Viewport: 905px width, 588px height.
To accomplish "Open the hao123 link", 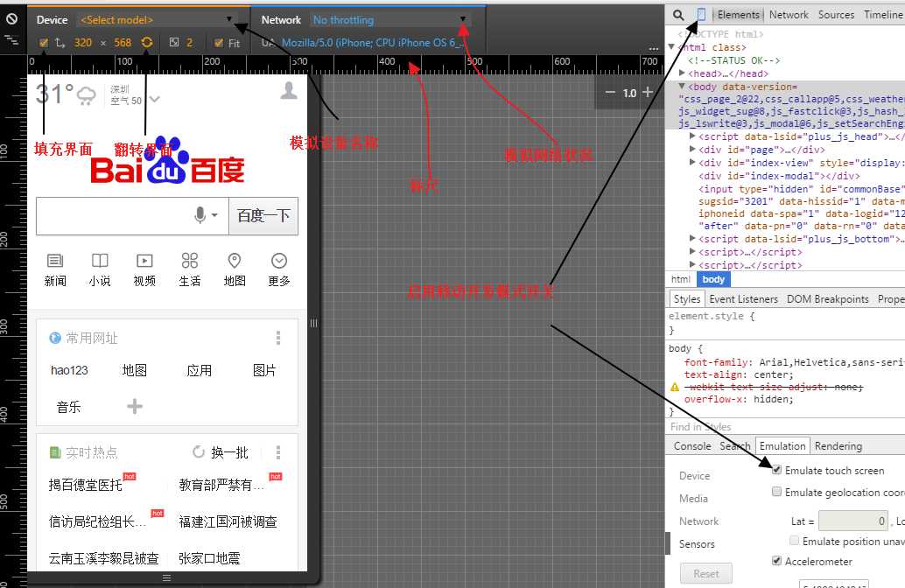I will (x=69, y=370).
